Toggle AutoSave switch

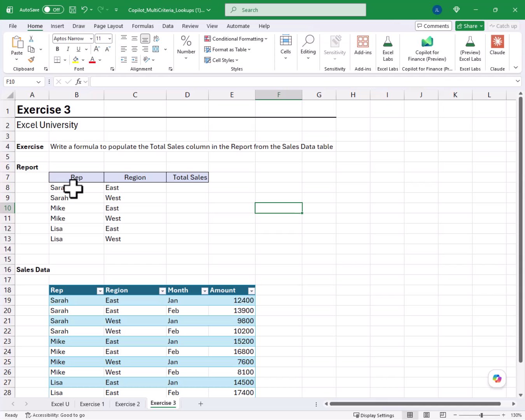pyautogui.click(x=53, y=10)
